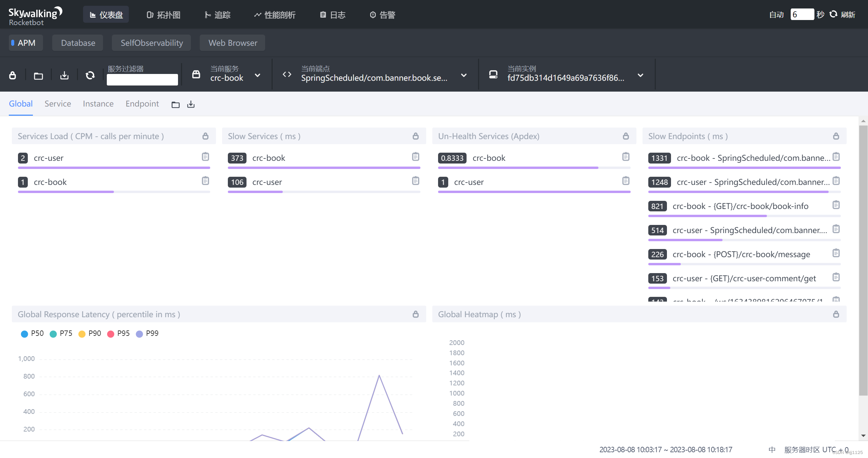
Task: Open the 日志 log menu
Action: point(333,15)
